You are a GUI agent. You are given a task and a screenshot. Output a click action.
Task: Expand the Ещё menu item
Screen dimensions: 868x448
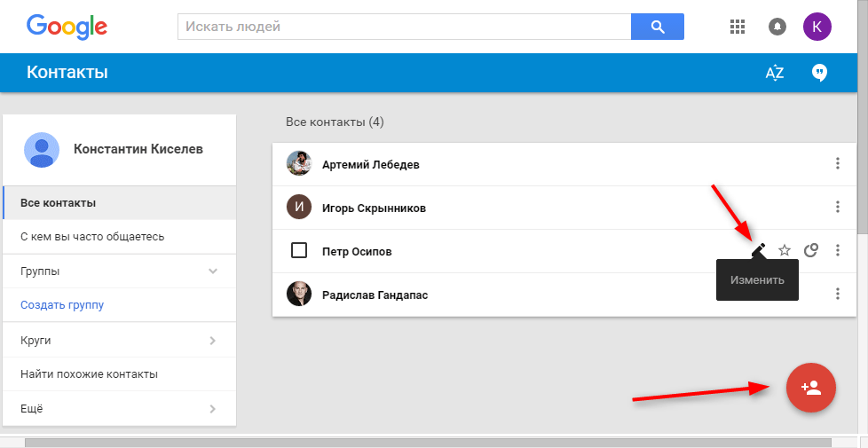(x=212, y=409)
